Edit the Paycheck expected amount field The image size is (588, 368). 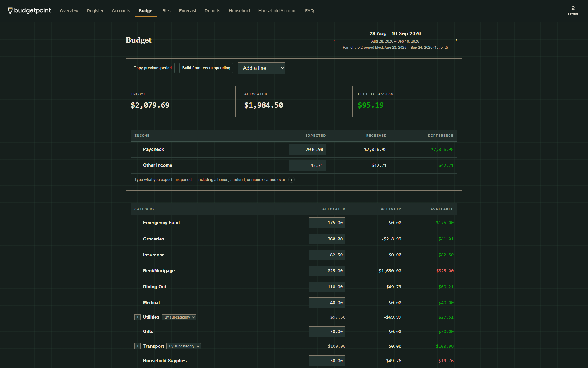[307, 149]
